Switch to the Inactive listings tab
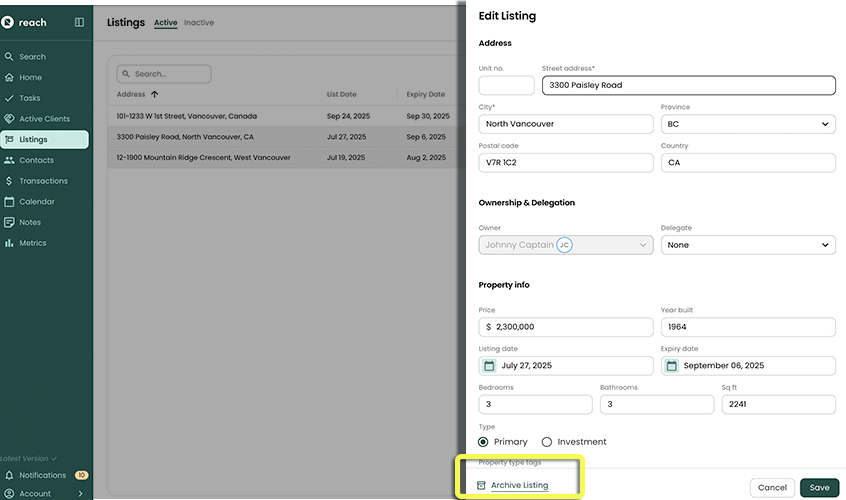846x500 pixels. pyautogui.click(x=199, y=23)
